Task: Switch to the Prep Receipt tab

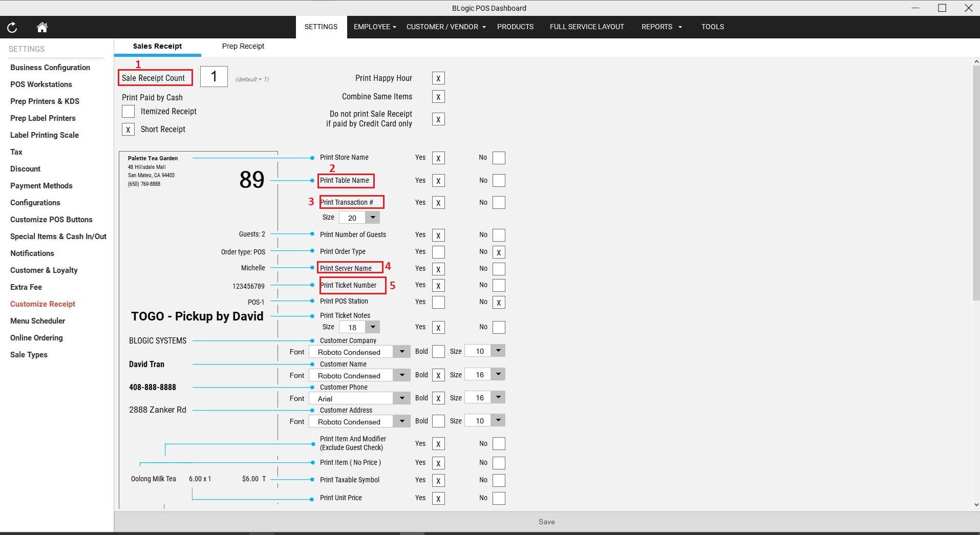Action: coord(243,46)
